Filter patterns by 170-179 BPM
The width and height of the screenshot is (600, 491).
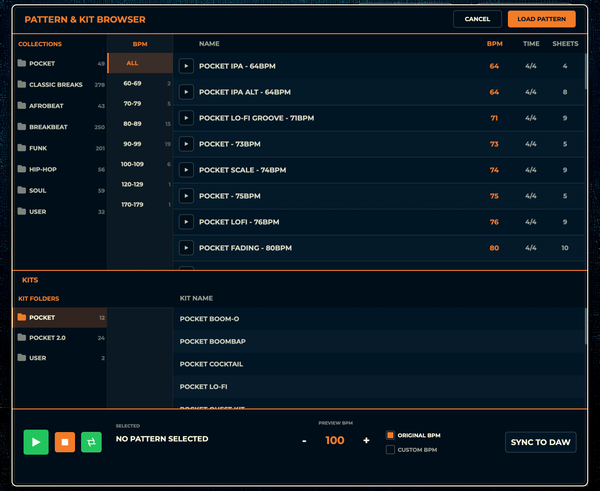(140, 205)
